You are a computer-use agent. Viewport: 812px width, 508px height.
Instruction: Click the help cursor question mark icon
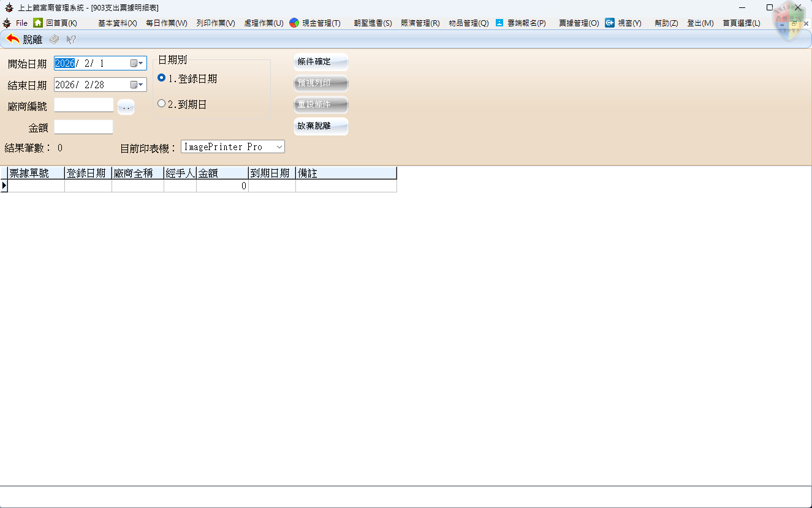(x=71, y=39)
